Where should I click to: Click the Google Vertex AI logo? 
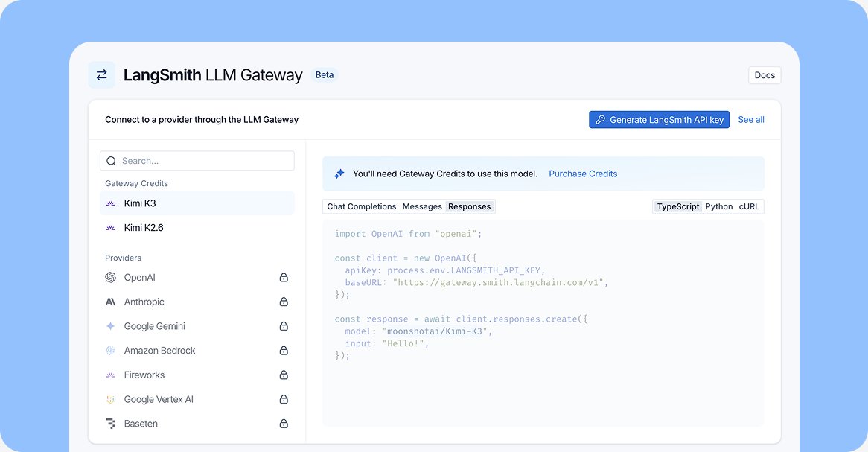click(111, 399)
